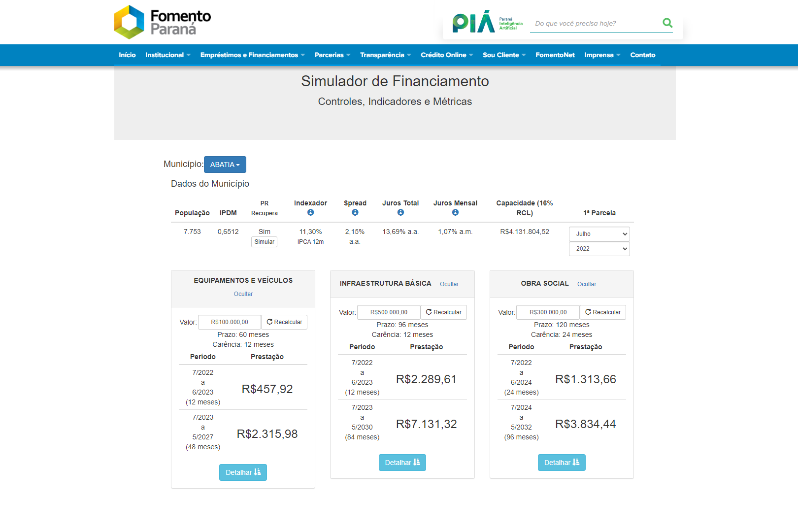Show info icon under Juros Total
The height and width of the screenshot is (532, 798).
tap(400, 212)
